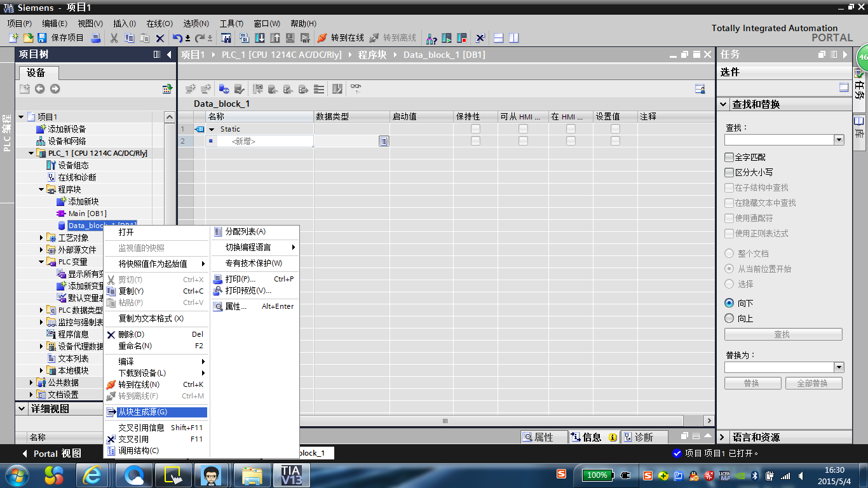Click the expand all rows icon in data block toolbar
Screen dimensions: 868x488
point(319,89)
